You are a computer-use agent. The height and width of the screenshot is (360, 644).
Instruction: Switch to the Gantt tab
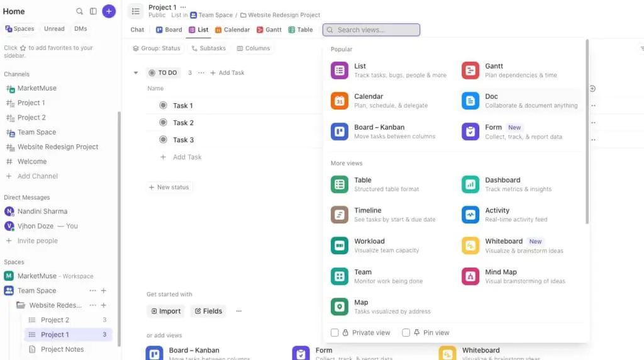(x=269, y=30)
